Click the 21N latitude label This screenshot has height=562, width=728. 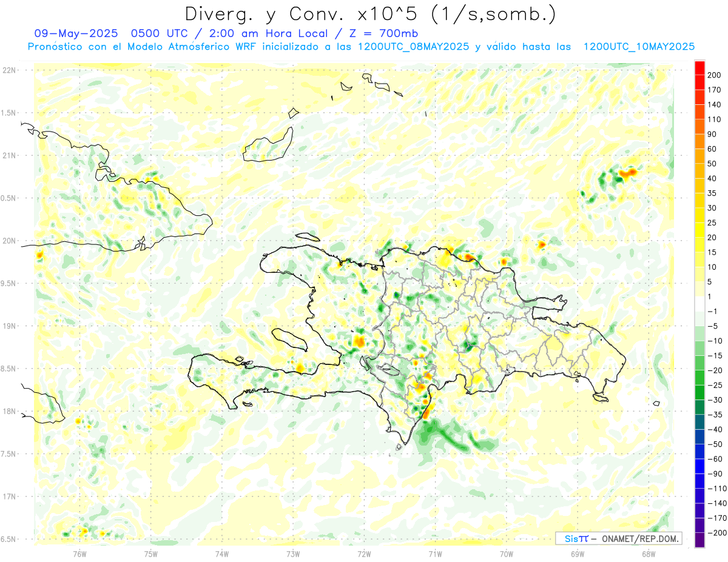9,155
